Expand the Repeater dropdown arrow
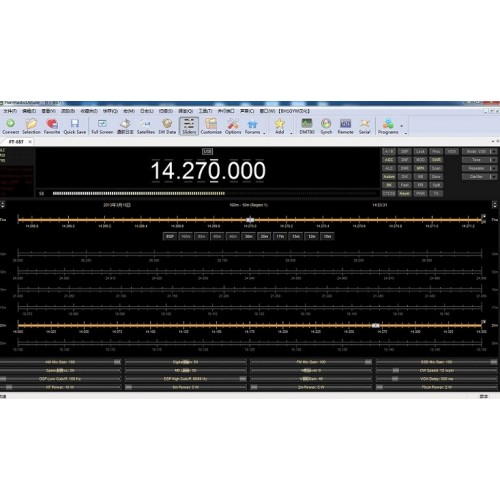This screenshot has width=500, height=500. click(493, 168)
